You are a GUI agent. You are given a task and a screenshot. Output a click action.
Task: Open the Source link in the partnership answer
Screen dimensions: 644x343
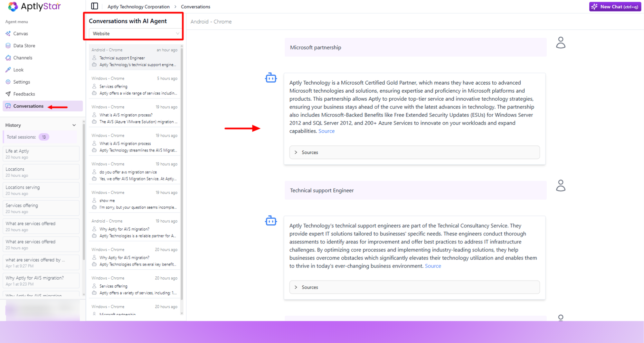(327, 131)
